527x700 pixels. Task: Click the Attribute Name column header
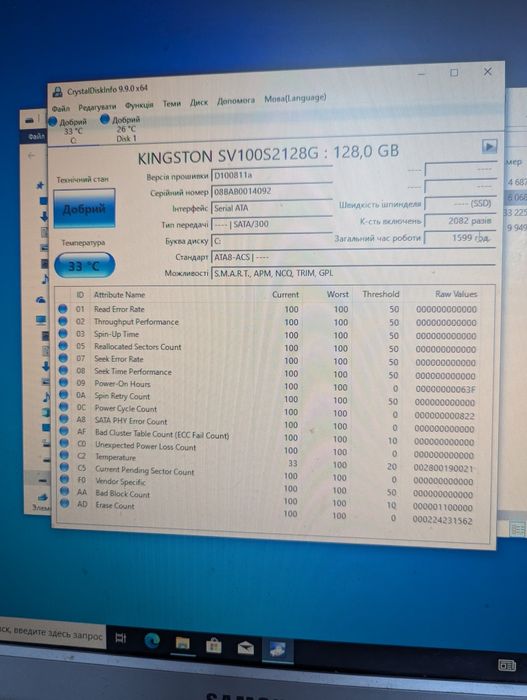pyautogui.click(x=119, y=295)
